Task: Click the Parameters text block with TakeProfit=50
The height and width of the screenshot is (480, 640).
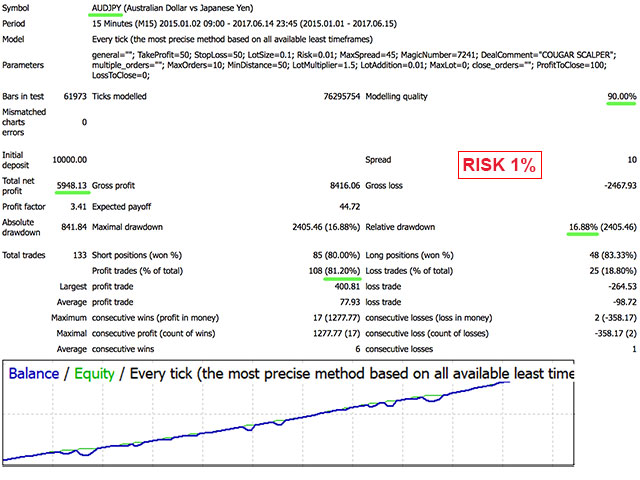Action: 354,65
